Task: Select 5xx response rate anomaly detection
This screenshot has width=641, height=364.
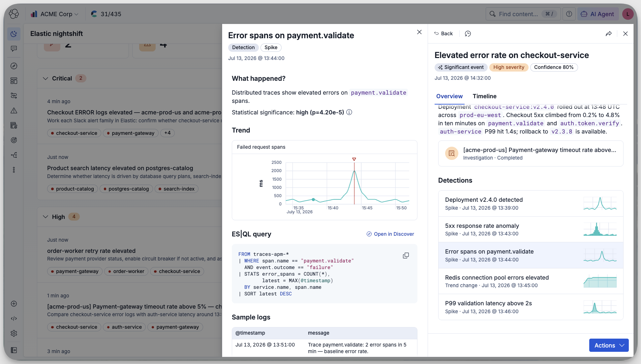Action: (531, 229)
